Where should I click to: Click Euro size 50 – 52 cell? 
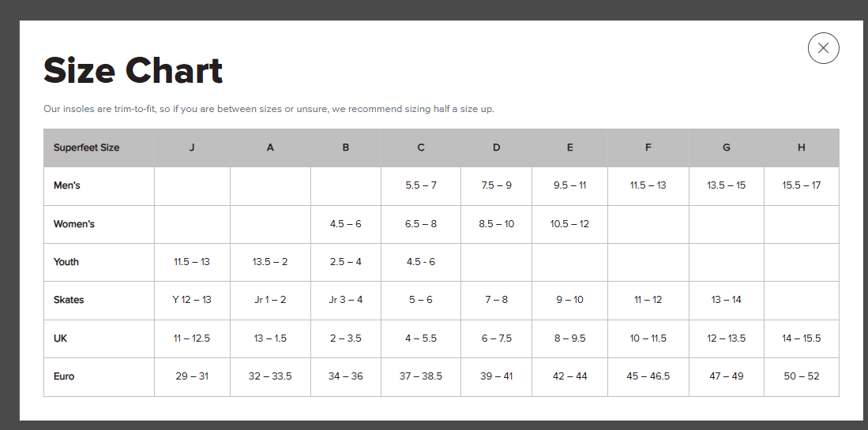pos(802,376)
